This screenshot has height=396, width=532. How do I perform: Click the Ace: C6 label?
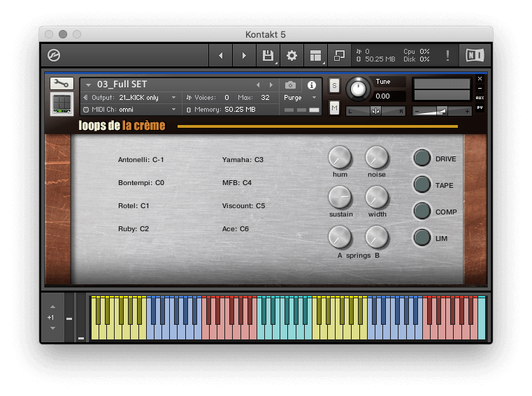[x=235, y=229]
